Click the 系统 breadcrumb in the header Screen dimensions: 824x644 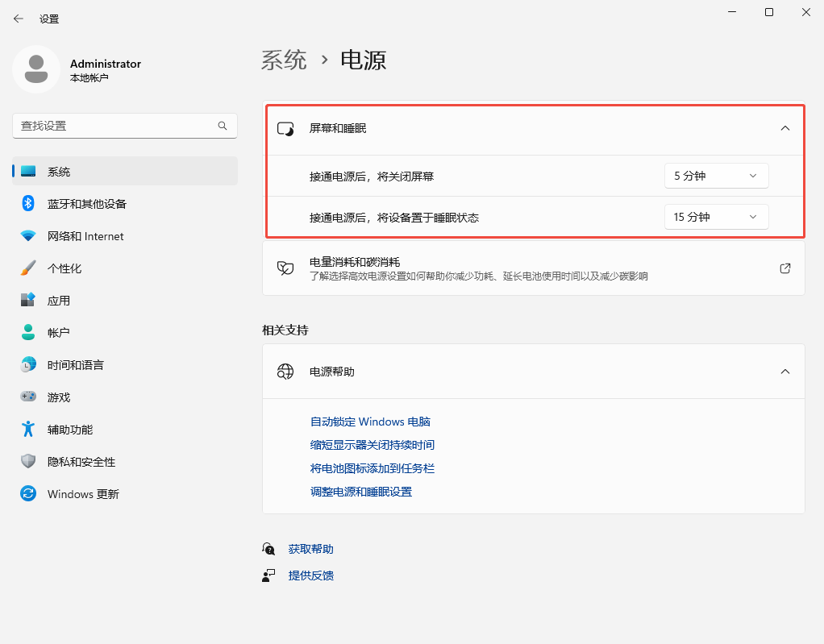tap(284, 60)
